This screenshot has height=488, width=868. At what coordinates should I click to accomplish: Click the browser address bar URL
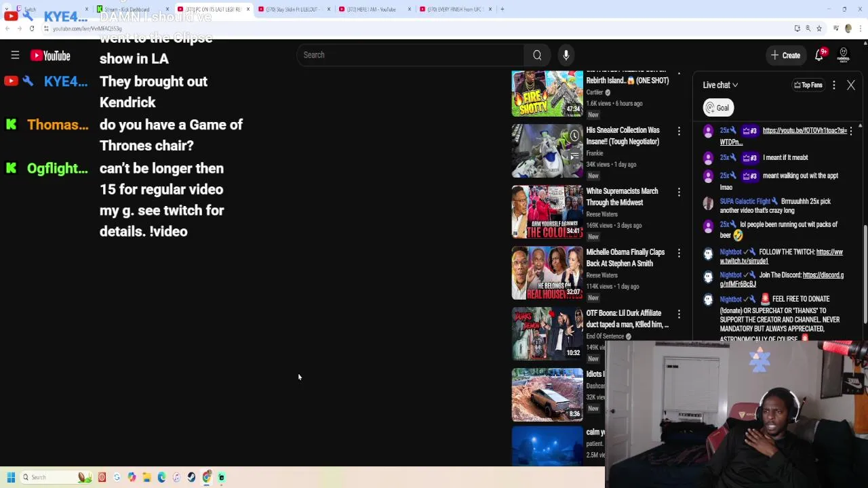point(87,28)
